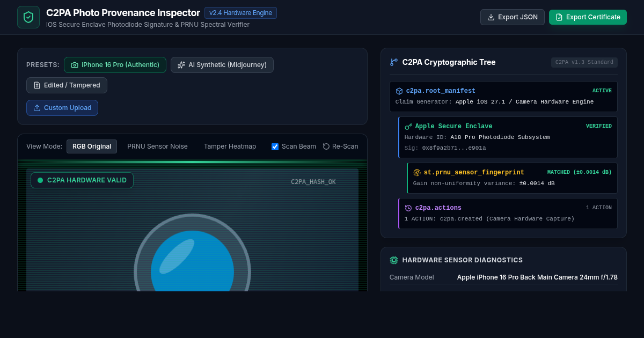Select the st.prnu_sensor_fingerprint tree node
This screenshot has width=644, height=338.
click(512, 178)
